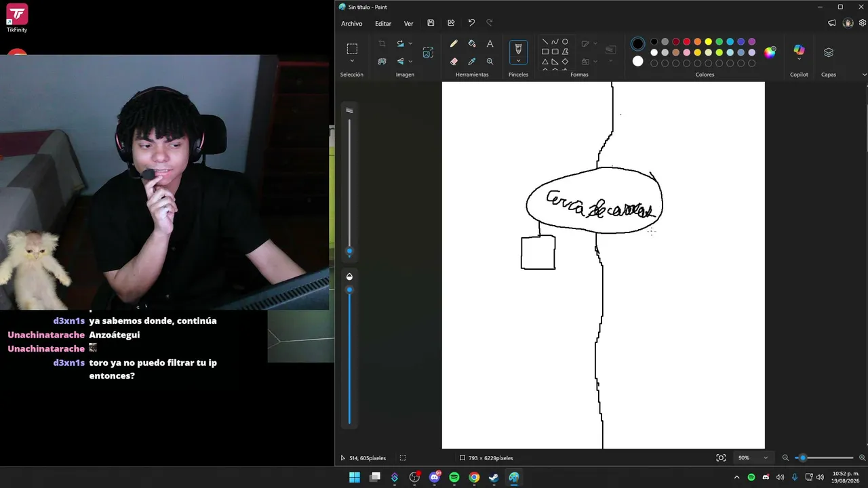Undo the last action
Image resolution: width=868 pixels, height=488 pixels.
point(471,23)
